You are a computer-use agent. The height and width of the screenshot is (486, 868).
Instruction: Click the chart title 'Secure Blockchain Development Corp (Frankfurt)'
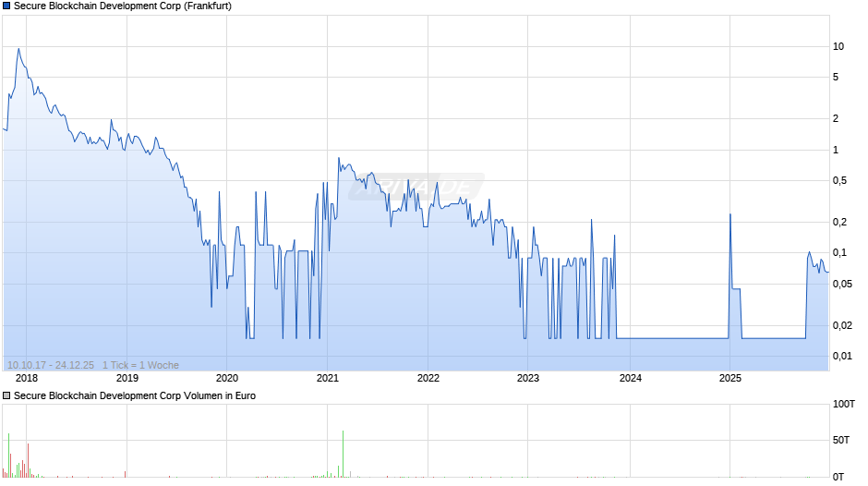[x=122, y=6]
